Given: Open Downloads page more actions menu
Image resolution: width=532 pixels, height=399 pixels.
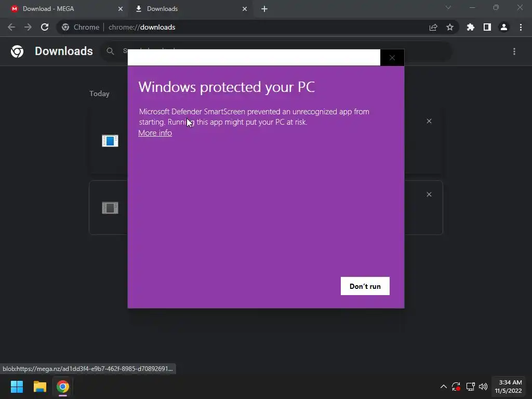Looking at the screenshot, I should (x=514, y=51).
